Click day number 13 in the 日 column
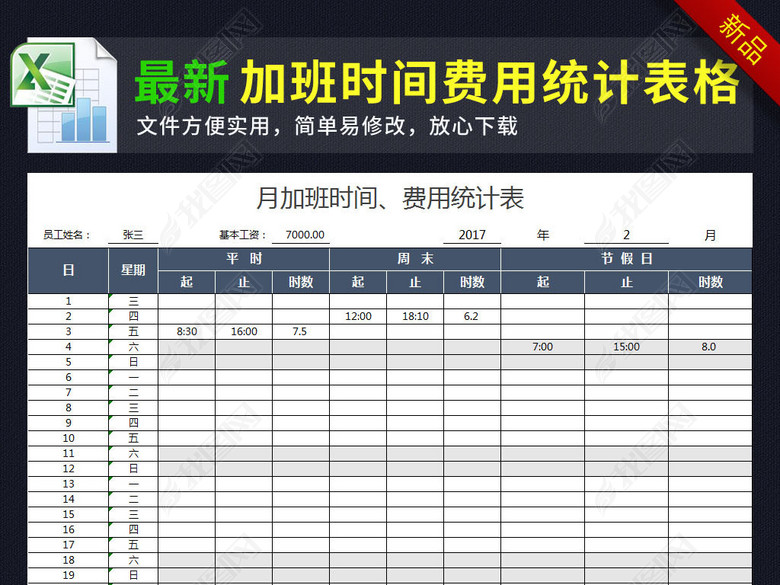Screen dimensions: 780x585 [x=68, y=484]
